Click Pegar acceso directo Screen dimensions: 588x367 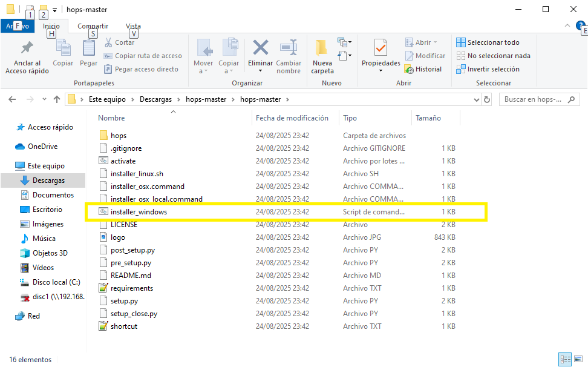pos(141,69)
